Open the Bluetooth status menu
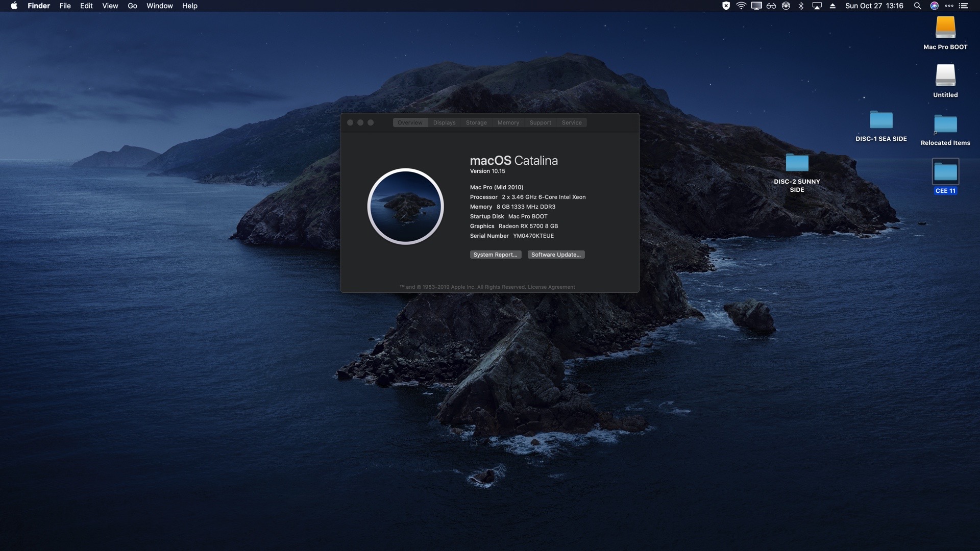Image resolution: width=980 pixels, height=551 pixels. [801, 6]
